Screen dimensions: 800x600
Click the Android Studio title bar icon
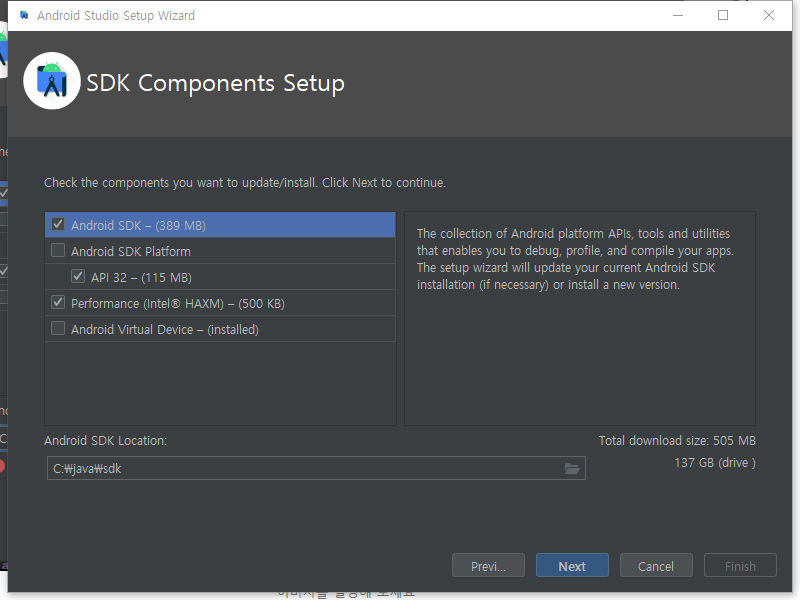[24, 15]
